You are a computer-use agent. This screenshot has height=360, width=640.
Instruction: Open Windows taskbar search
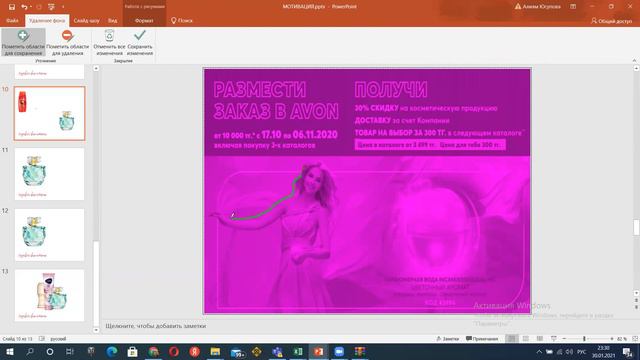tap(30, 351)
